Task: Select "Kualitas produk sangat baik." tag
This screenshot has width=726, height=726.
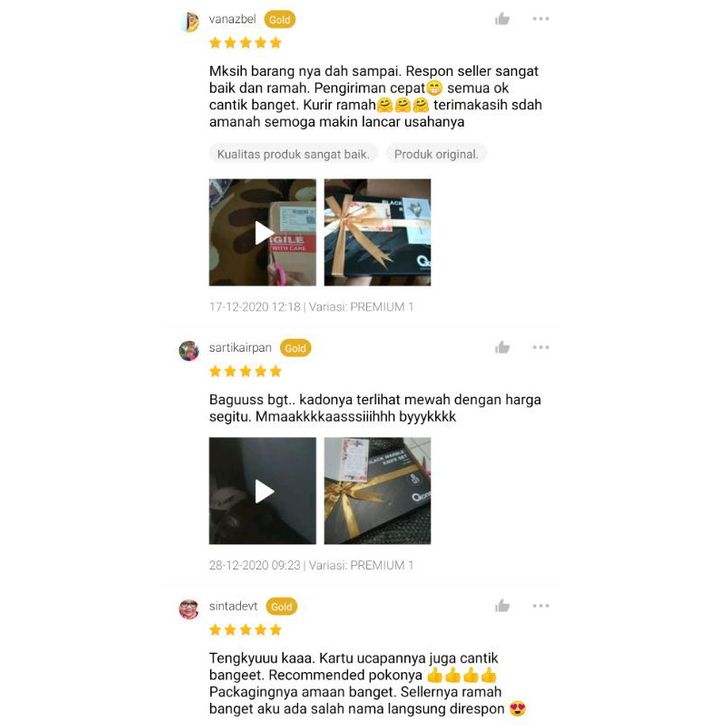Action: [x=294, y=154]
